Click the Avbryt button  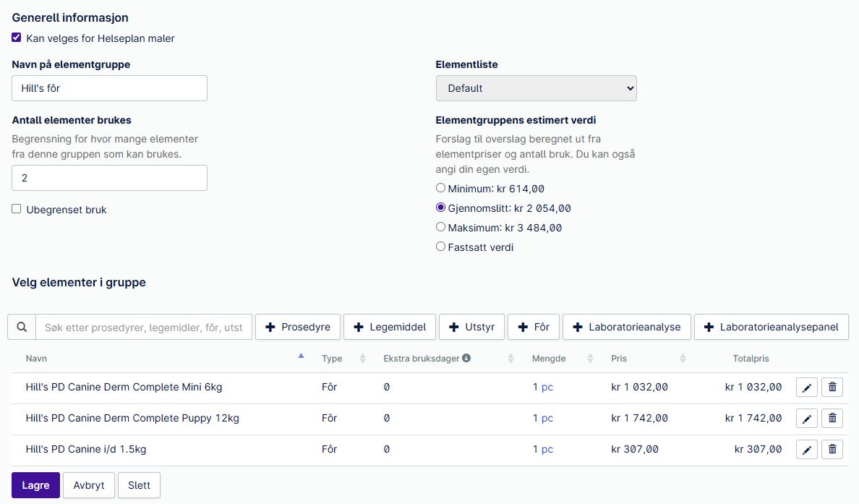click(89, 485)
